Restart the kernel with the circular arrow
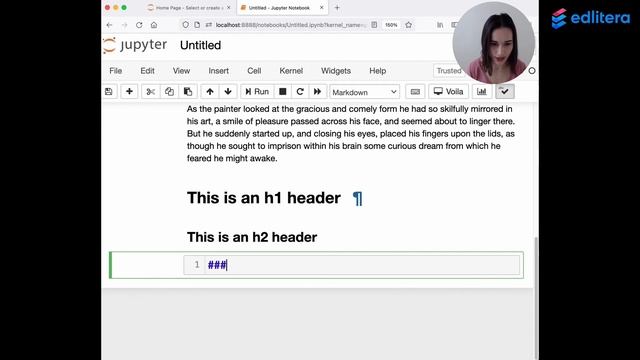 tap(300, 91)
